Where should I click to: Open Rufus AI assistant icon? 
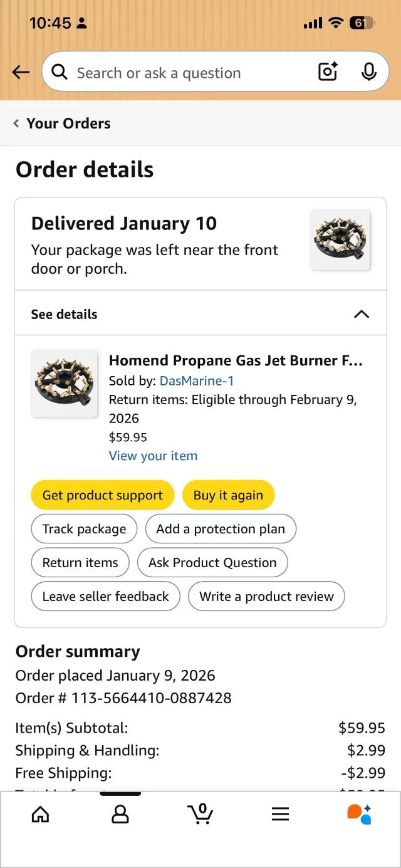(360, 813)
